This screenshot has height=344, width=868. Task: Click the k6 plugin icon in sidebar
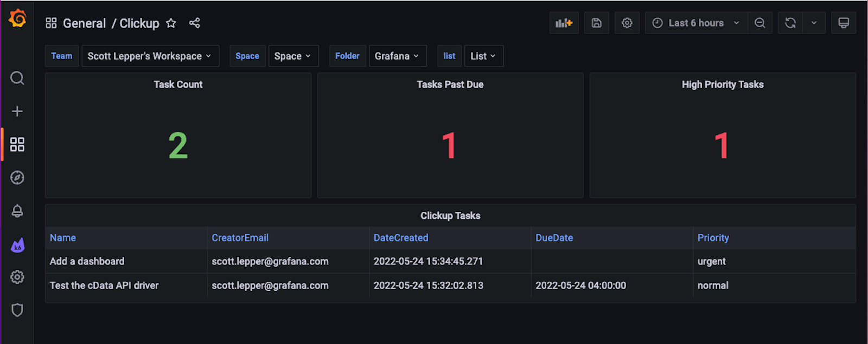(x=17, y=245)
